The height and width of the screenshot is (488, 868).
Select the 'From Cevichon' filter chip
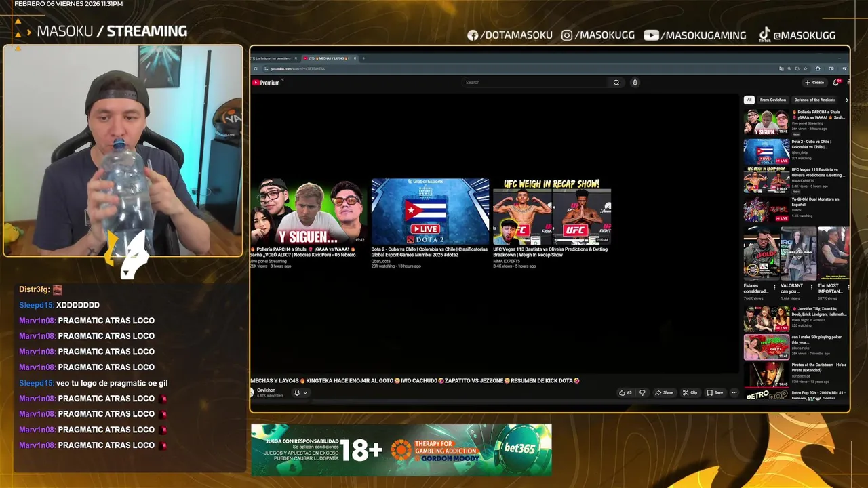pyautogui.click(x=773, y=100)
